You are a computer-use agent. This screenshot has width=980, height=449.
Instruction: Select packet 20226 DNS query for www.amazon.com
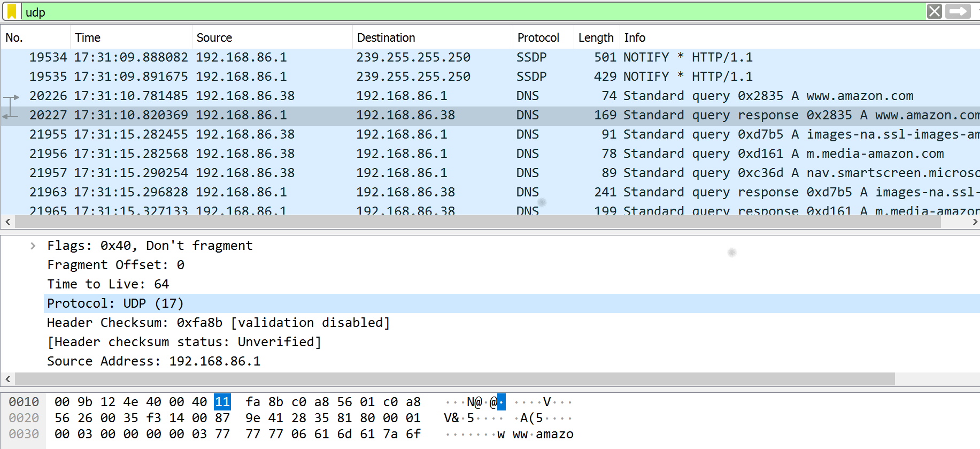click(x=490, y=96)
